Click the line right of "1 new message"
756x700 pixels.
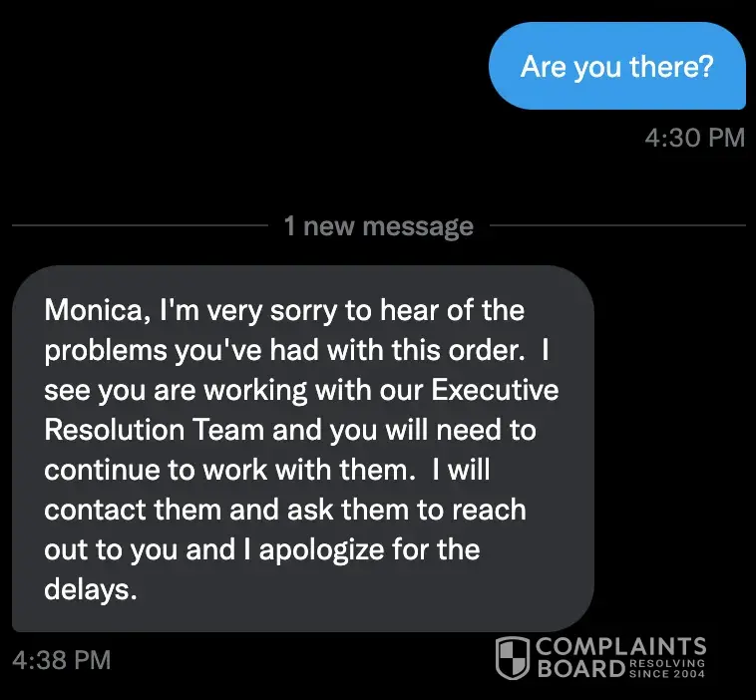tap(617, 225)
